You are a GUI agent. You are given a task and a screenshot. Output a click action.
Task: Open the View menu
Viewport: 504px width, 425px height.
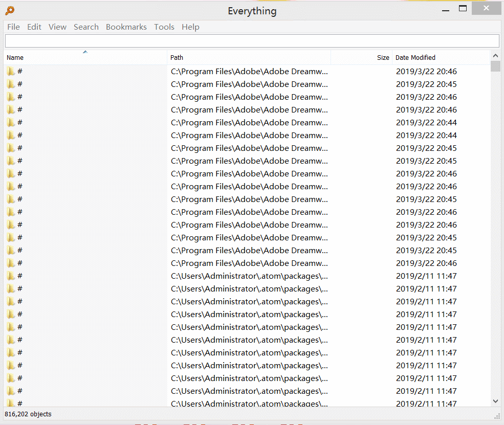point(57,27)
